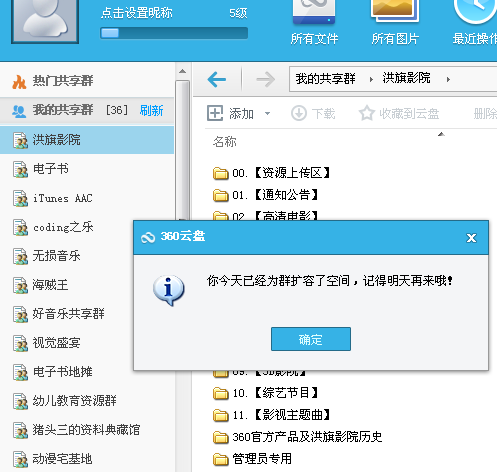Click 确定 button in dialog
This screenshot has width=497, height=472.
(x=311, y=339)
